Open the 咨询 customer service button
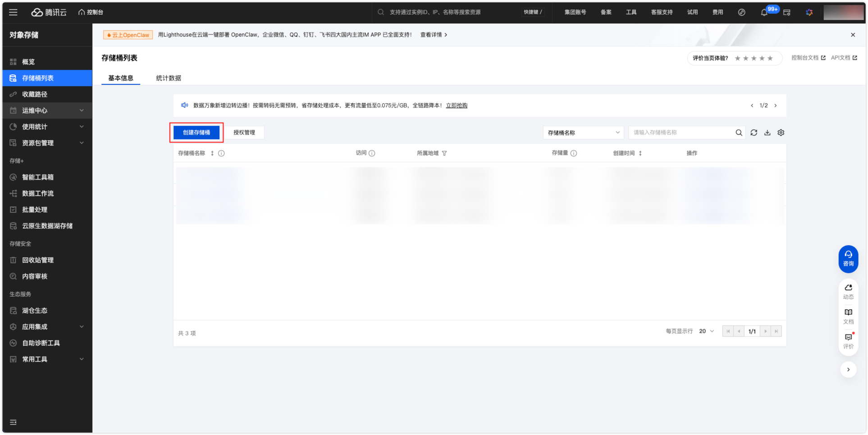The image size is (868, 435). coord(848,259)
